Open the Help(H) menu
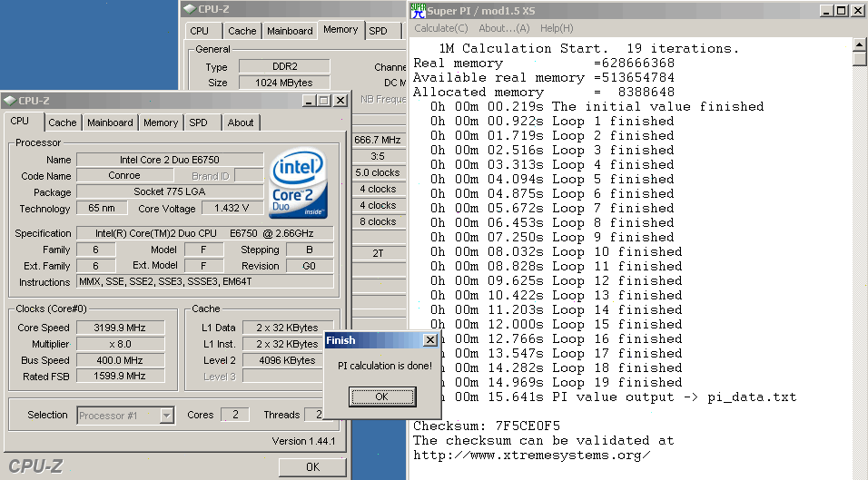The width and height of the screenshot is (868, 480). (556, 28)
